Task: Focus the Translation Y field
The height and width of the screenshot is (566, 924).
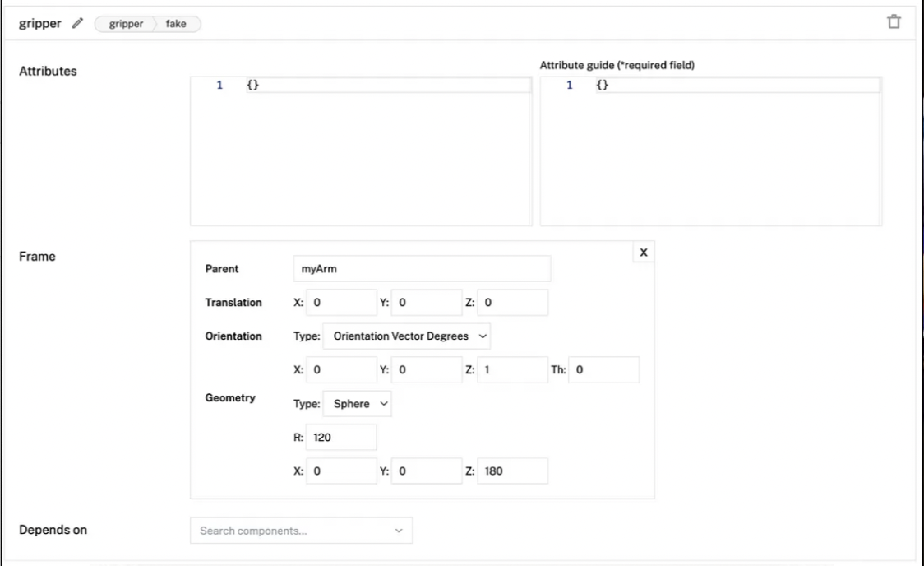Action: point(427,303)
